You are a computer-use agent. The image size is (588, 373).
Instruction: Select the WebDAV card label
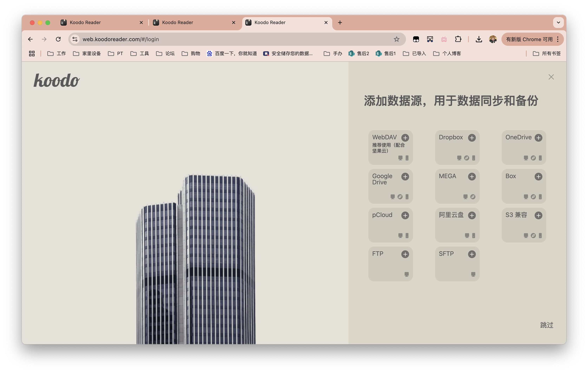coord(384,137)
